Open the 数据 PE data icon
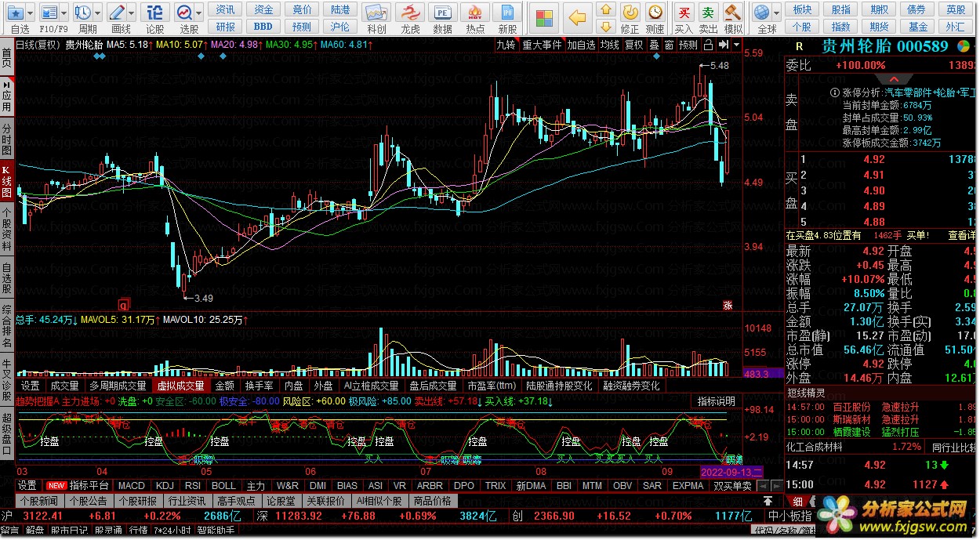This screenshot has width=980, height=540. tap(443, 13)
